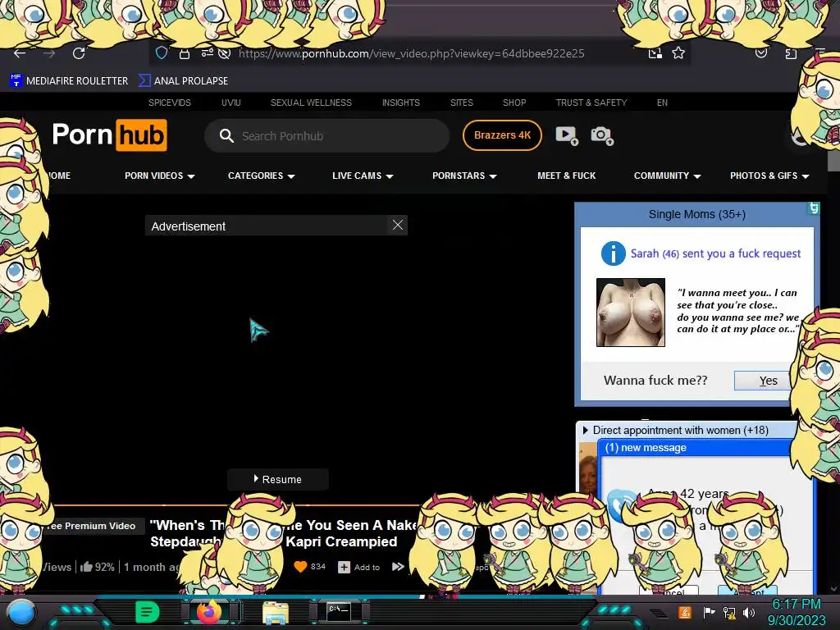Focus the site search field
The width and height of the screenshot is (840, 630).
326,136
